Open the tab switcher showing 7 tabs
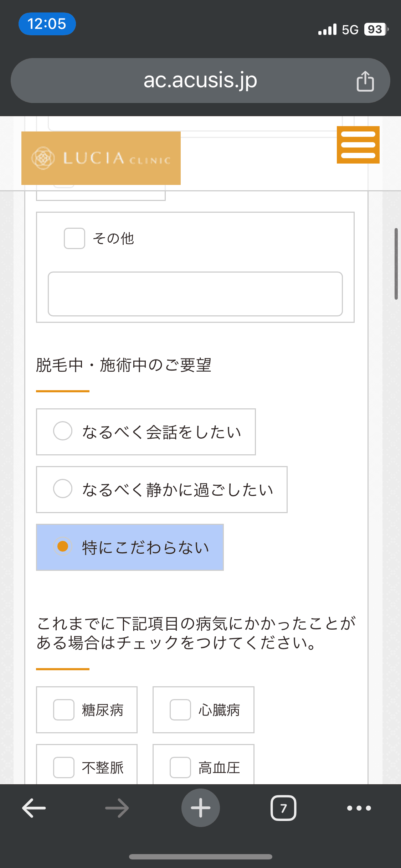The height and width of the screenshot is (868, 401). pos(283,808)
